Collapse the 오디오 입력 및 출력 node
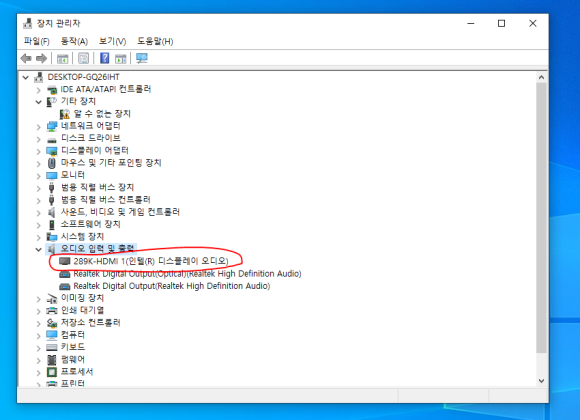This screenshot has width=580, height=420. [x=38, y=249]
